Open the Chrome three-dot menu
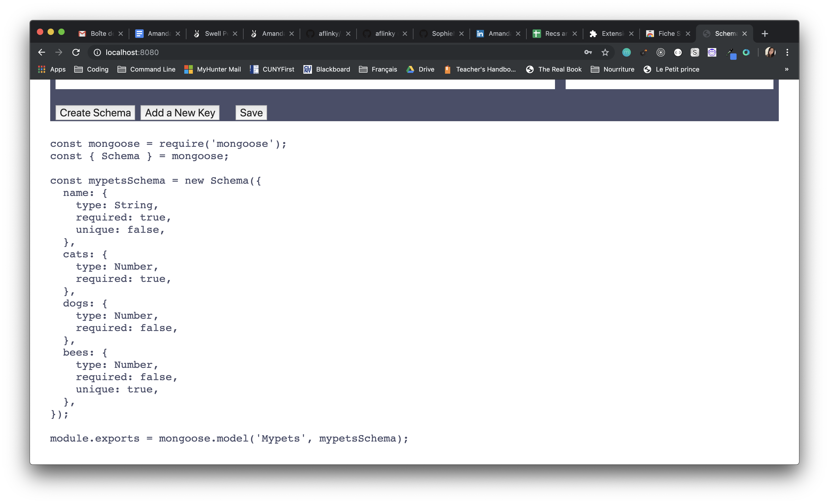 (x=787, y=52)
